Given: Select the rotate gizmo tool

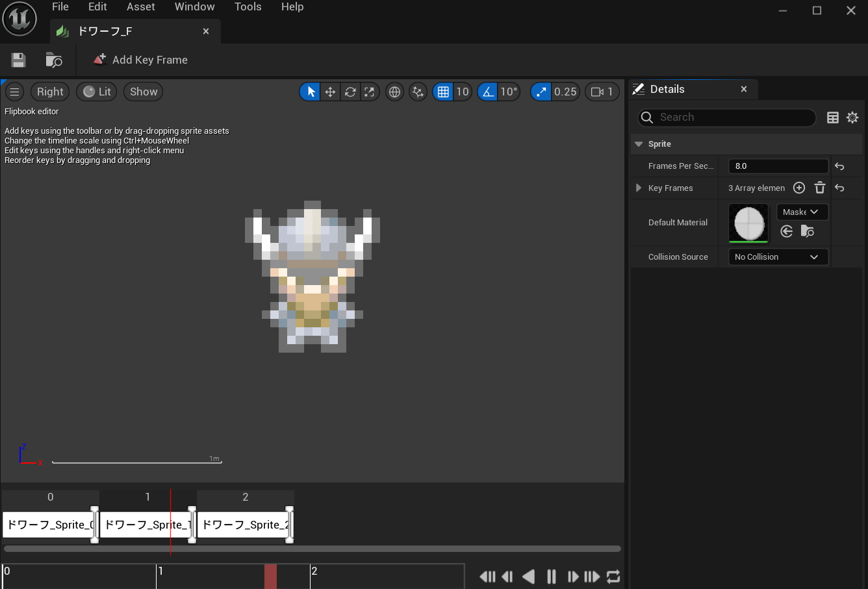Looking at the screenshot, I should tap(350, 92).
